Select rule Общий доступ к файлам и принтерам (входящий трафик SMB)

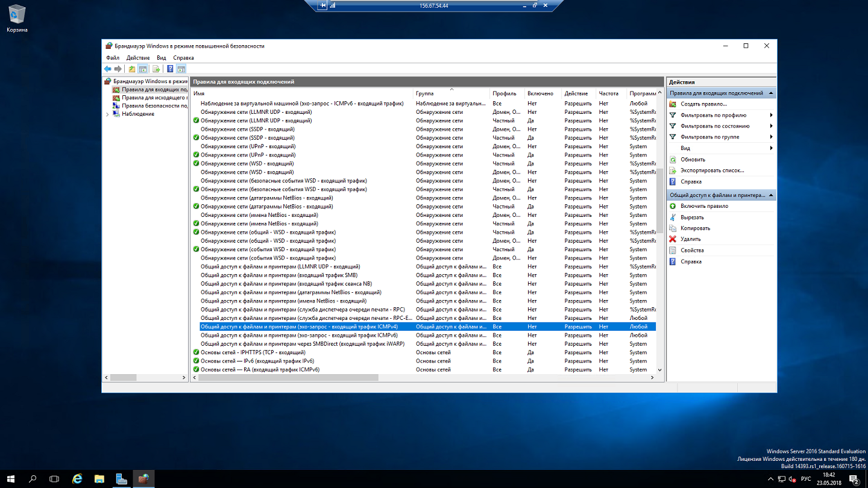click(x=279, y=275)
